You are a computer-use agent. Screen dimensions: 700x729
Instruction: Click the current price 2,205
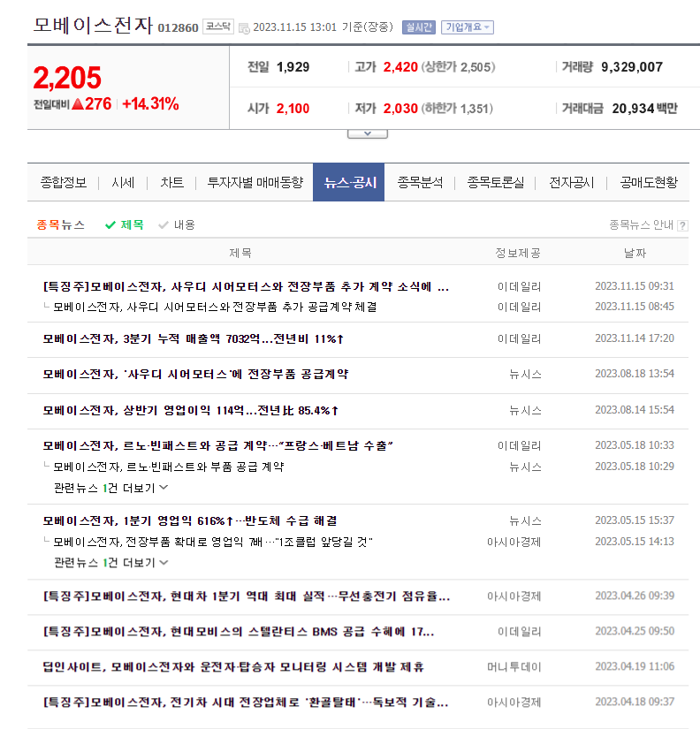coord(67,78)
